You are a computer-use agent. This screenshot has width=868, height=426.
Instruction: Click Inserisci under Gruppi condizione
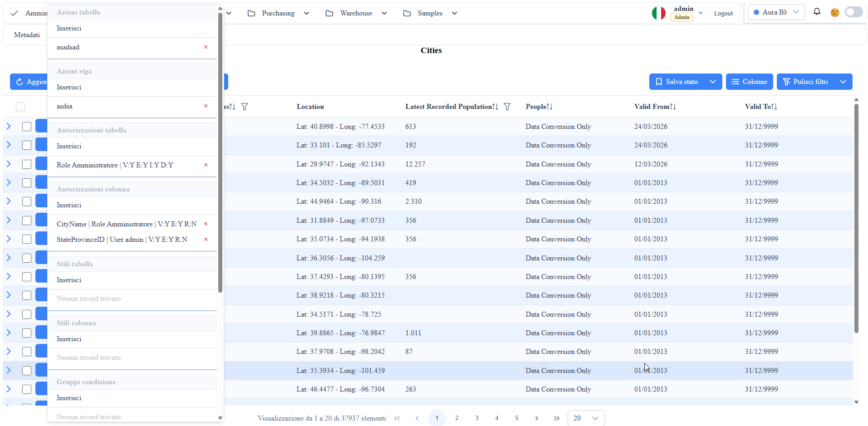click(x=69, y=398)
